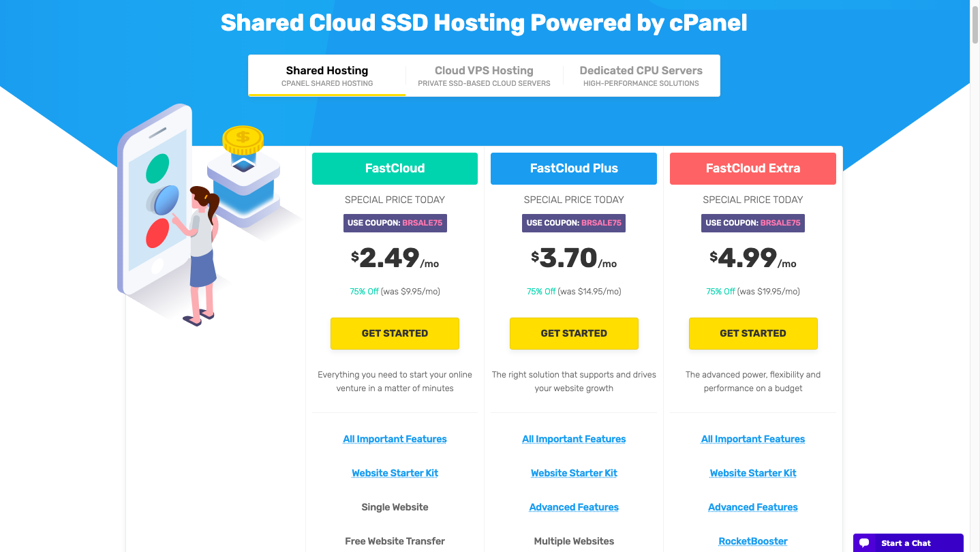Viewport: 980px width, 552px height.
Task: Open All Important Features for FastCloud
Action: click(395, 439)
